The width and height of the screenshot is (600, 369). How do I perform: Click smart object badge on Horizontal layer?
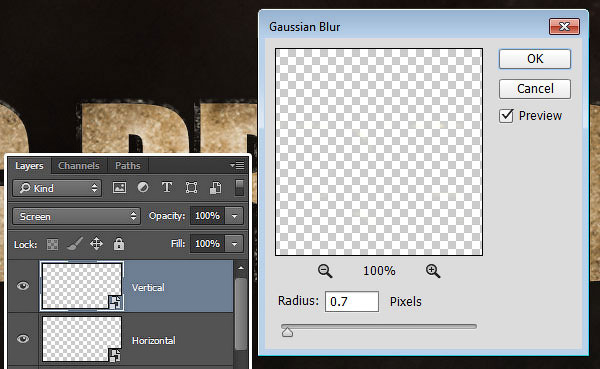[x=115, y=355]
